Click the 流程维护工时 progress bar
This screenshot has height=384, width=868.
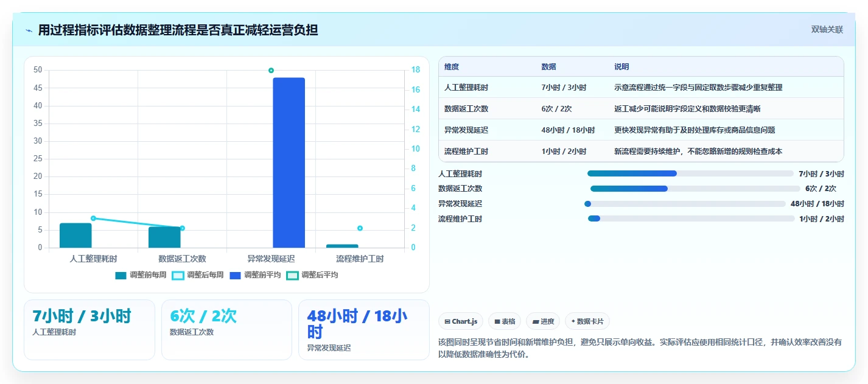691,218
